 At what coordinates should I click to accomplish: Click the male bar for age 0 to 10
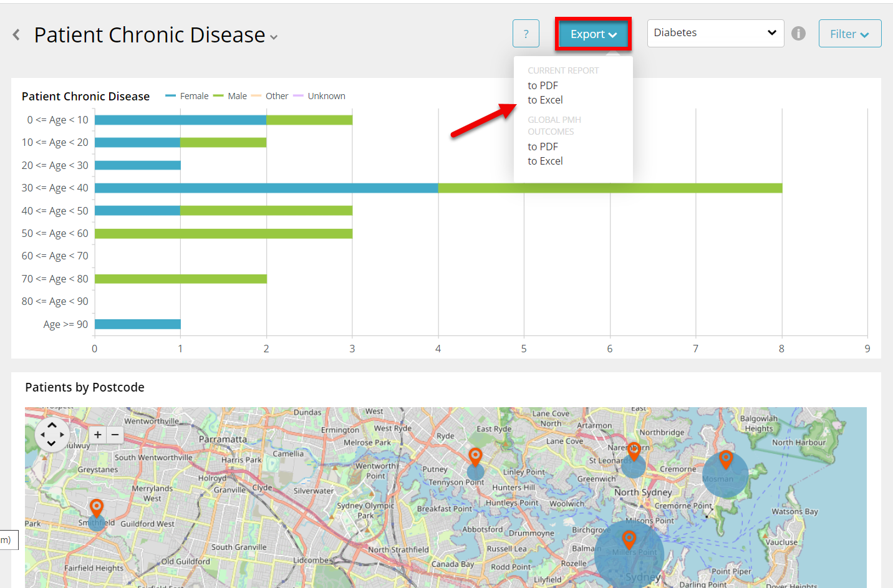(x=309, y=120)
